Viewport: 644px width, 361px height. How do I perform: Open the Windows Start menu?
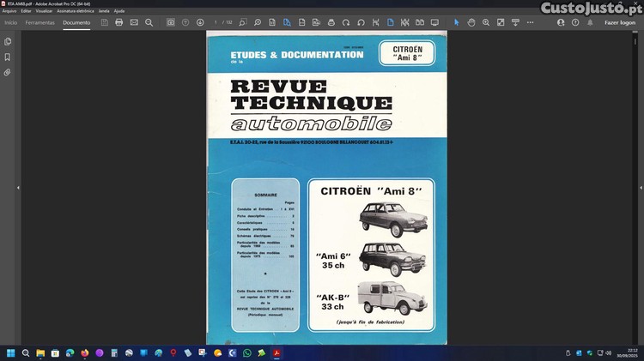pos(12,352)
